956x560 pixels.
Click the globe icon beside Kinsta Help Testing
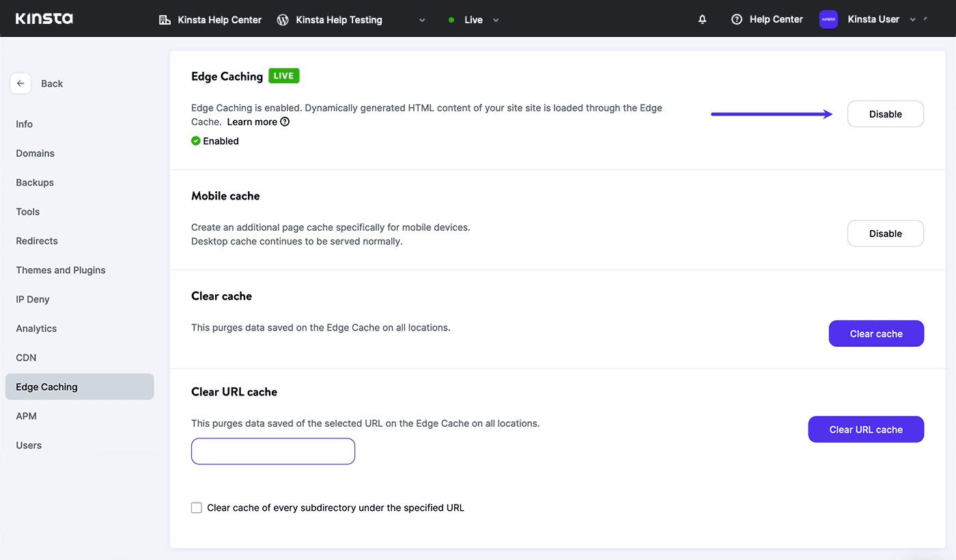(x=282, y=20)
